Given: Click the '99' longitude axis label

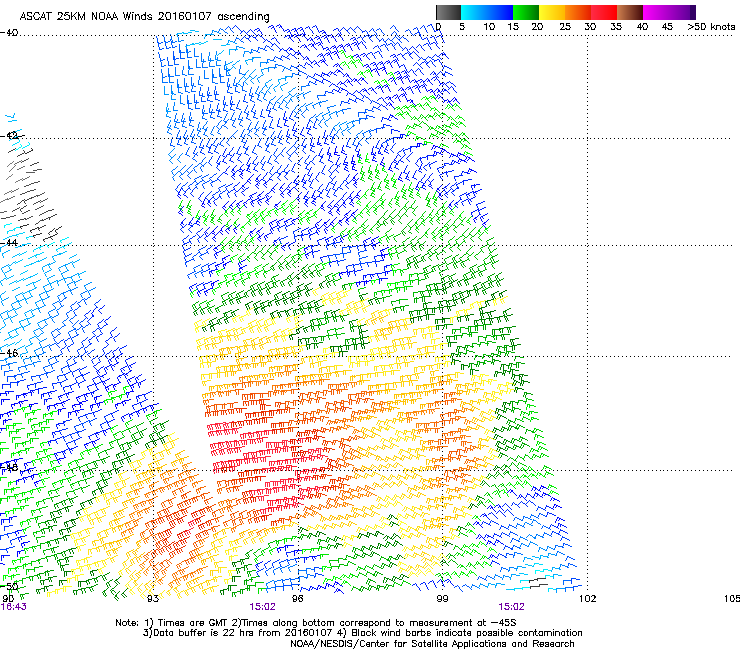Looking at the screenshot, I should (x=442, y=599).
